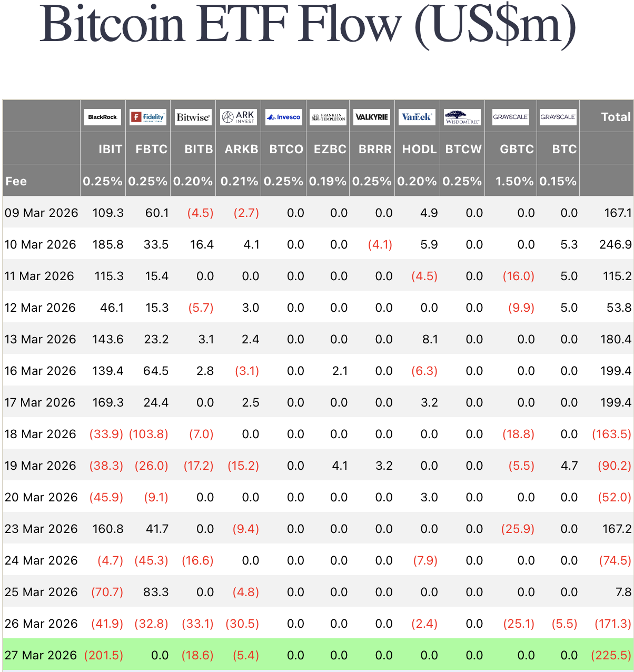Select the 27 Mar 2026 highlighted row date
This screenshot has height=672, width=634.
tap(41, 655)
